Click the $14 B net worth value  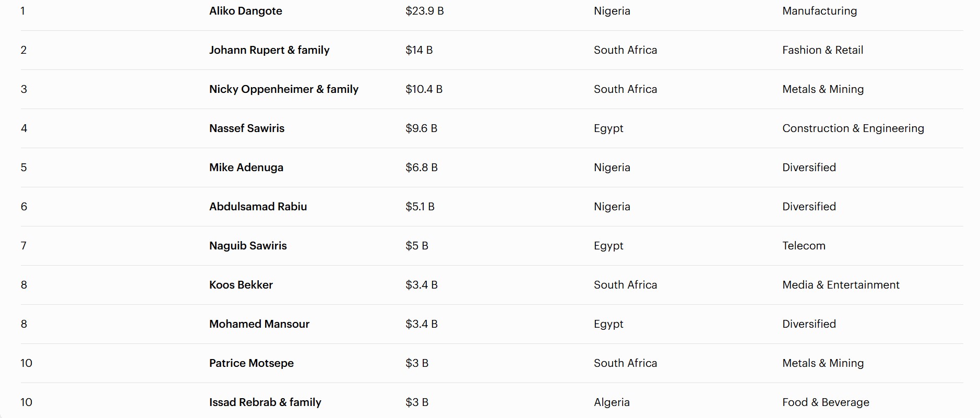pos(419,50)
